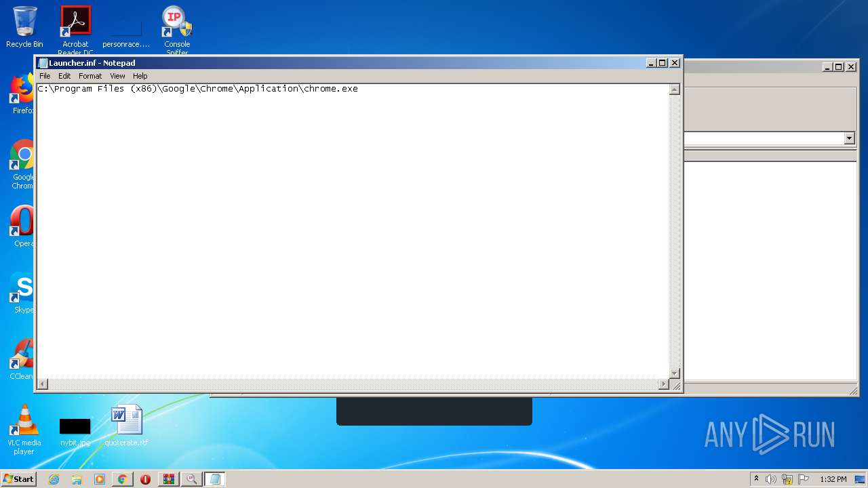Select the personrace desktop file icon
The height and width of the screenshot is (488, 868).
[x=126, y=31]
